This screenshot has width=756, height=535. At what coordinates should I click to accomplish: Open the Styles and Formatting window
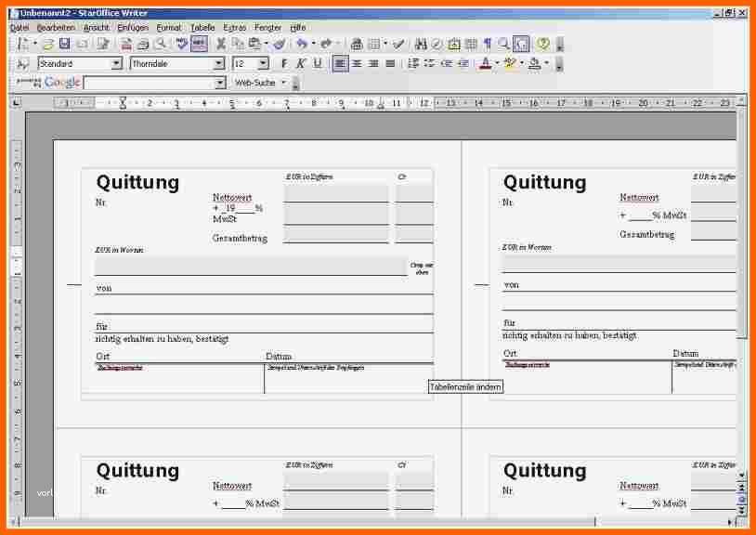tap(22, 63)
